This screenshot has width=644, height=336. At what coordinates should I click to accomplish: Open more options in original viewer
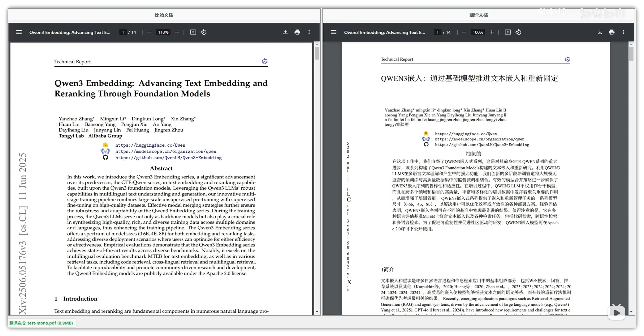click(309, 32)
